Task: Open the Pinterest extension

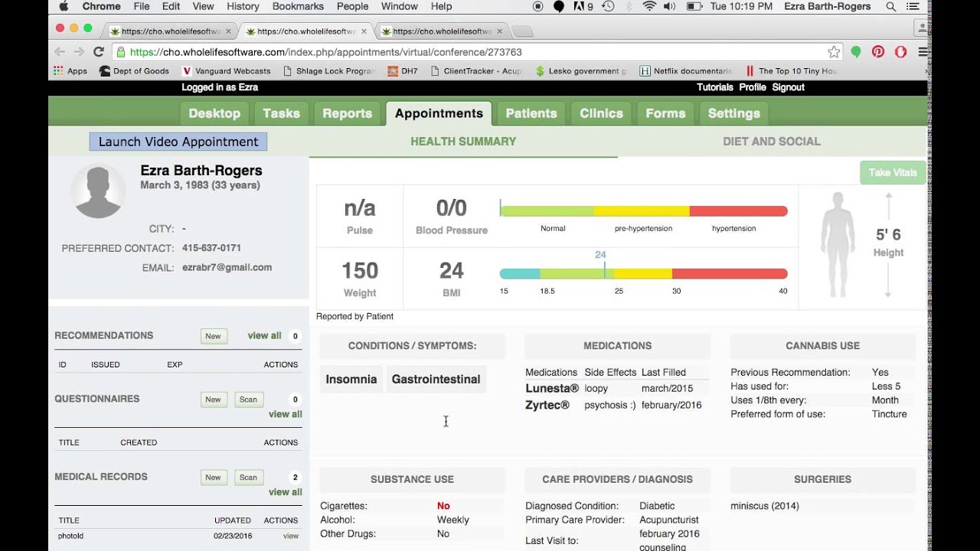Action: coord(878,52)
